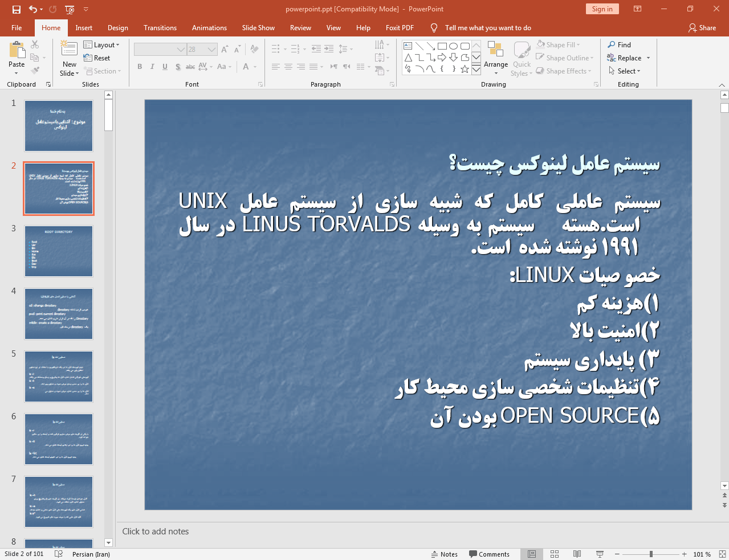729x560 pixels.
Task: Click the Share button
Action: (702, 28)
